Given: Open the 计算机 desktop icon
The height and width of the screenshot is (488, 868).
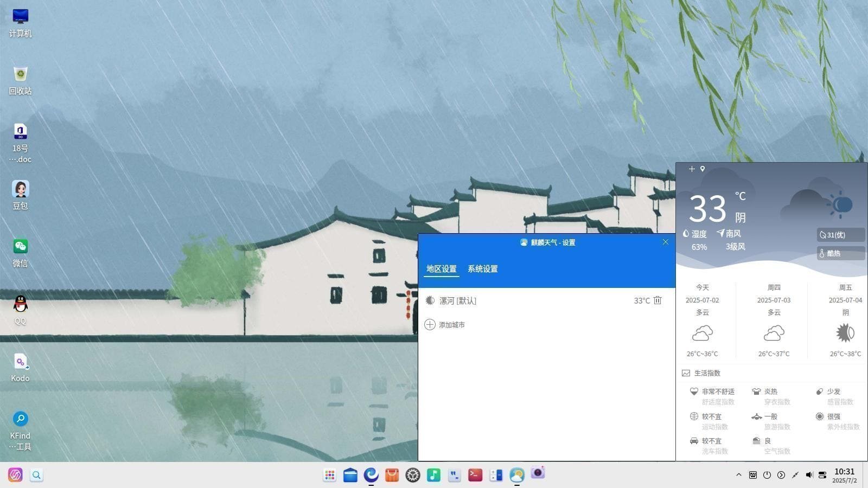Looking at the screenshot, I should (x=20, y=23).
